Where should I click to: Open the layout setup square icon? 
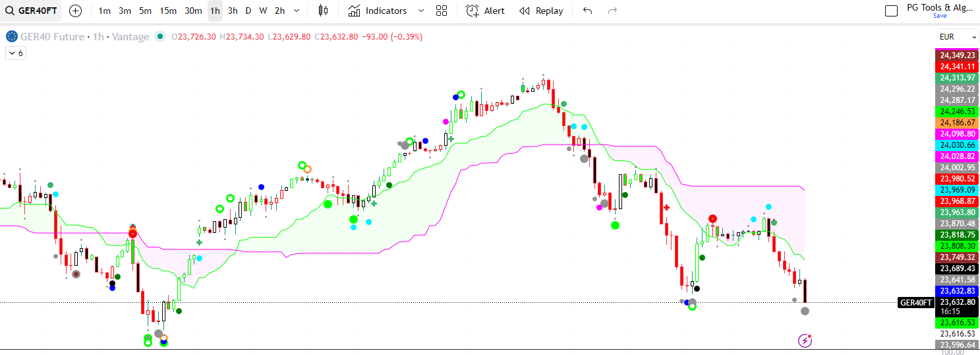[891, 11]
